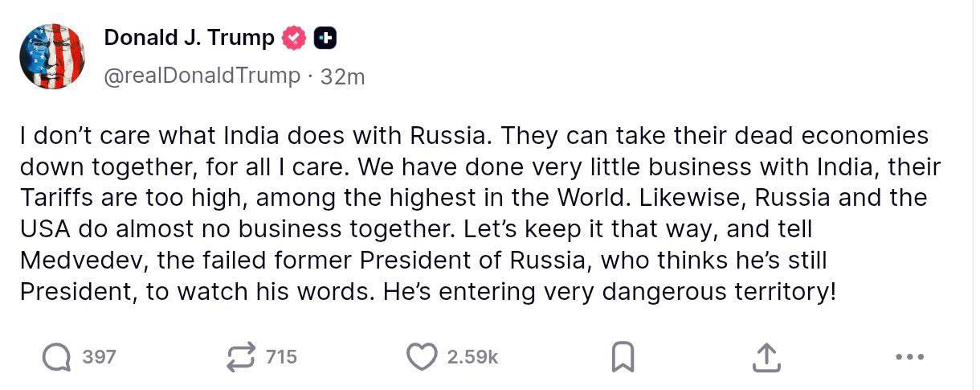Open the flag-face profile avatar

pos(52,56)
